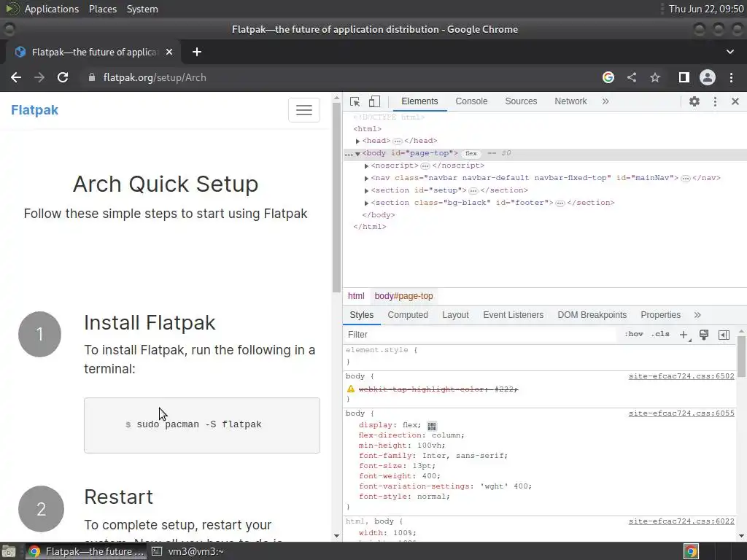Click the Chrome icon in system tray
Viewport: 747px width, 560px height.
(691, 551)
